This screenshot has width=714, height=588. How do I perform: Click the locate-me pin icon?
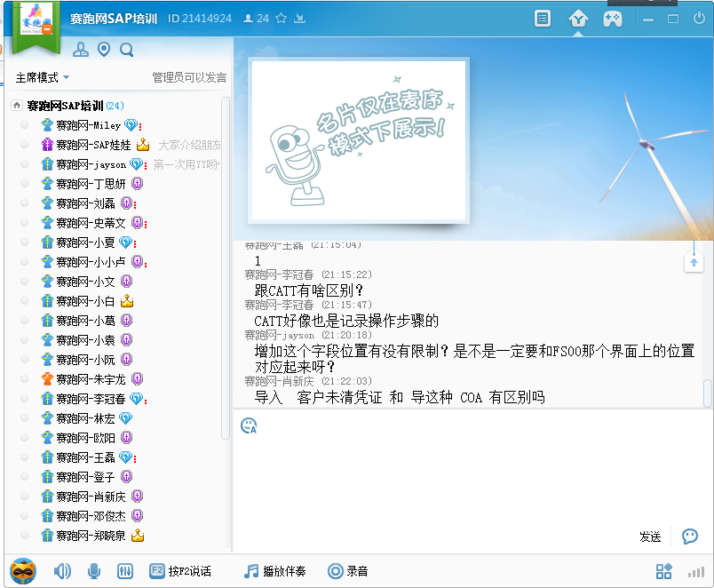click(104, 50)
